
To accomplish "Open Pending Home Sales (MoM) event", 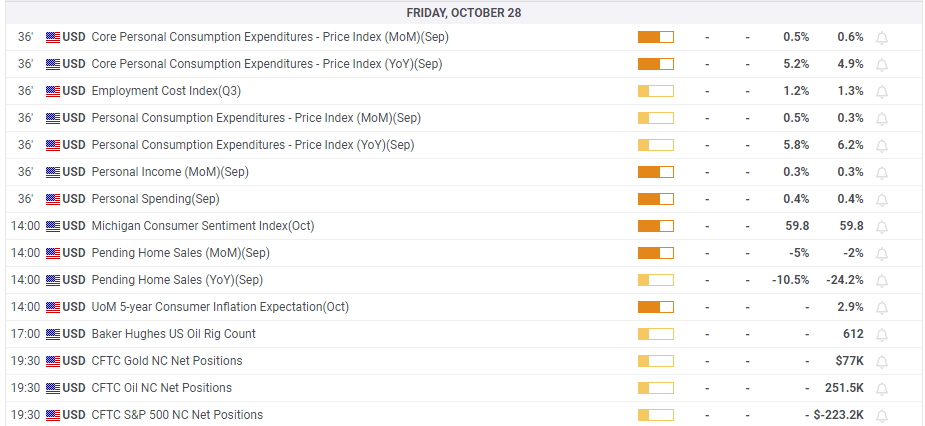I will click(180, 253).
